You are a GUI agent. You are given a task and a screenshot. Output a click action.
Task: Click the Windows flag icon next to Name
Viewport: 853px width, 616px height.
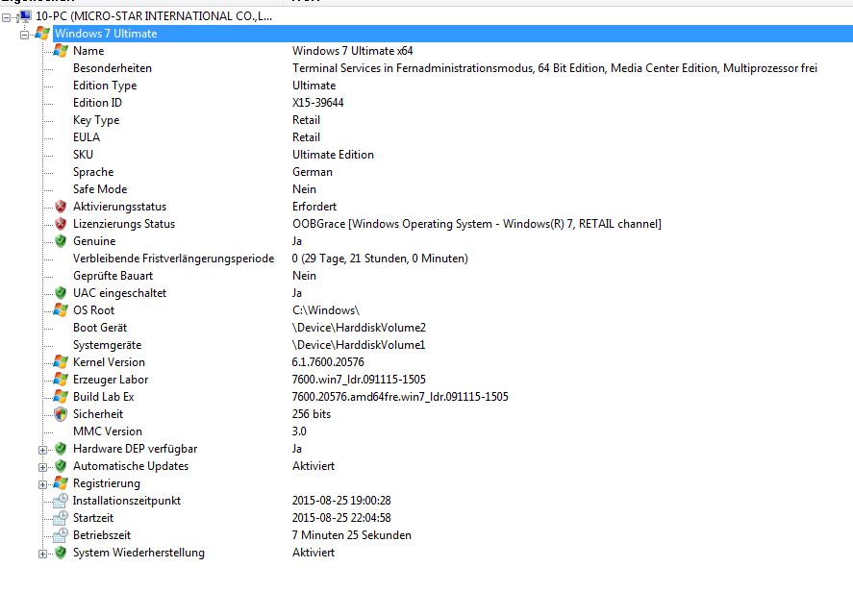click(61, 51)
